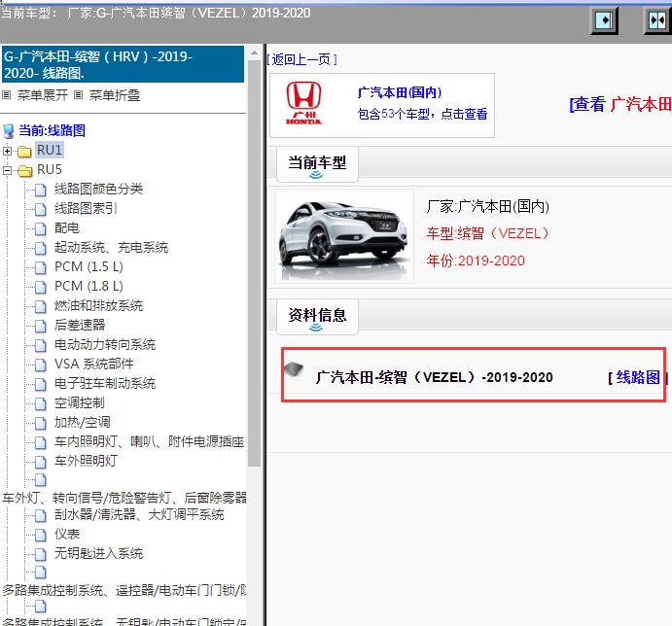The height and width of the screenshot is (626, 672).
Task: Open the 当前车型 tab
Action: (x=317, y=163)
